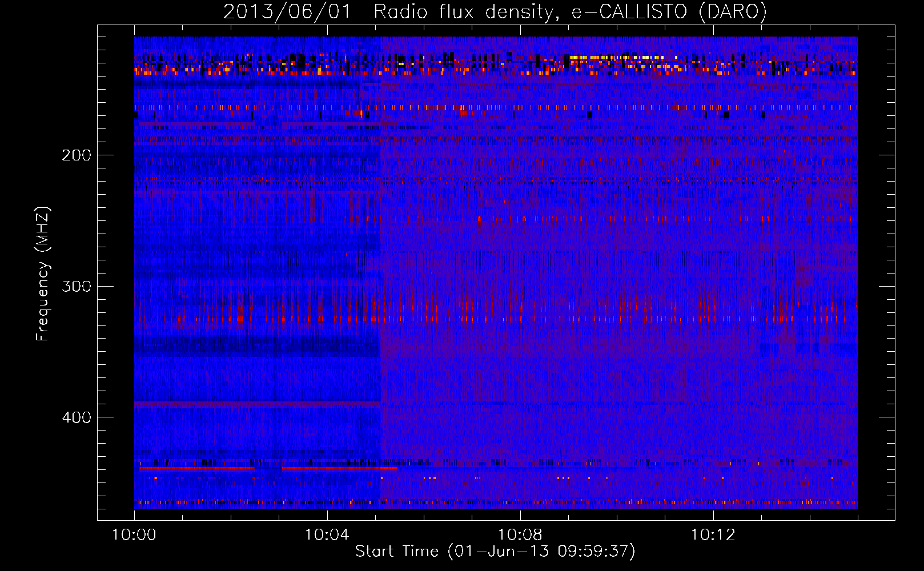Select the y-axis label 'Frequency (MHZ)'
This screenshot has width=924, height=571.
[x=43, y=274]
